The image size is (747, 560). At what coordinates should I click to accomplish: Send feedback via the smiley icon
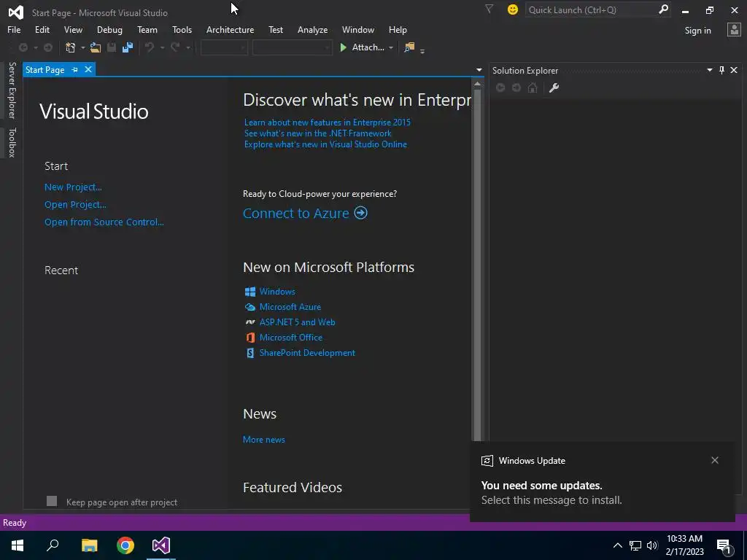513,9
